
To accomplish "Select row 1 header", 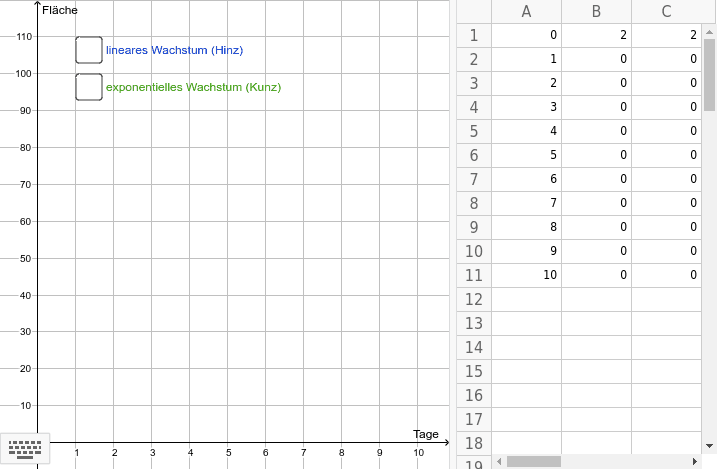I will point(474,35).
